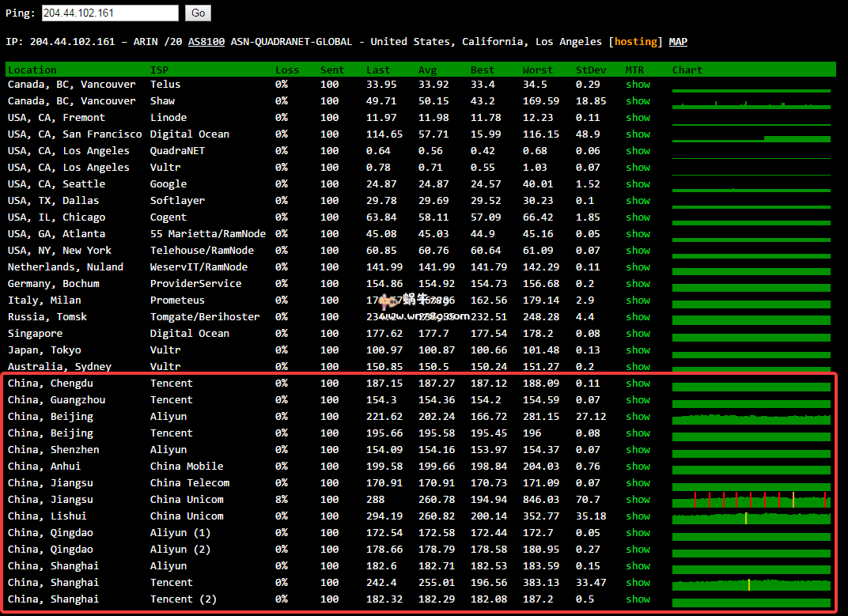Click the Loss column header
Screen dimensions: 848x616
point(286,70)
